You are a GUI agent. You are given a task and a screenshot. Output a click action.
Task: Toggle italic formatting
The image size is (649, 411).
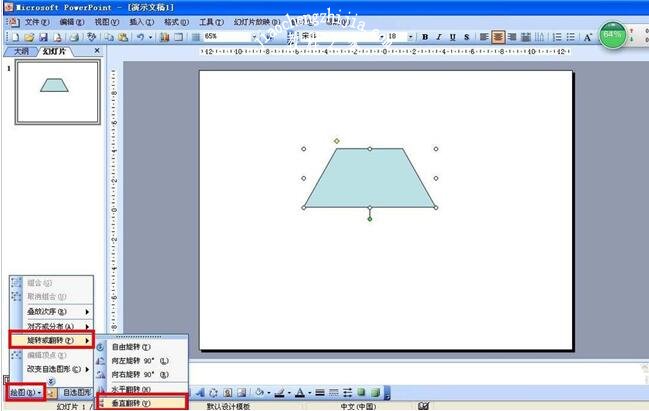click(439, 37)
